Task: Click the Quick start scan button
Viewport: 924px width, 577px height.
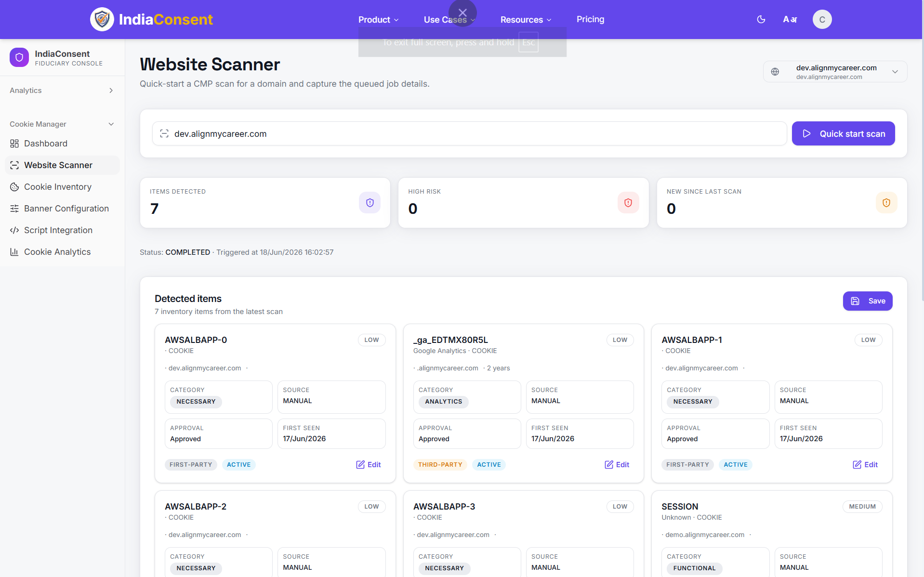Action: coord(843,133)
